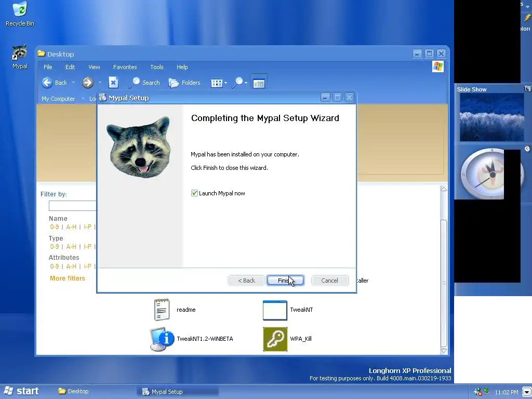Open Favorites menu in Desktop window
Screen dimensions: 532x399
click(x=125, y=67)
